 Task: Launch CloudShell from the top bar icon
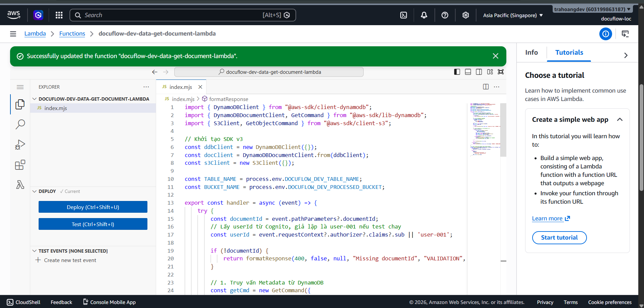click(404, 15)
